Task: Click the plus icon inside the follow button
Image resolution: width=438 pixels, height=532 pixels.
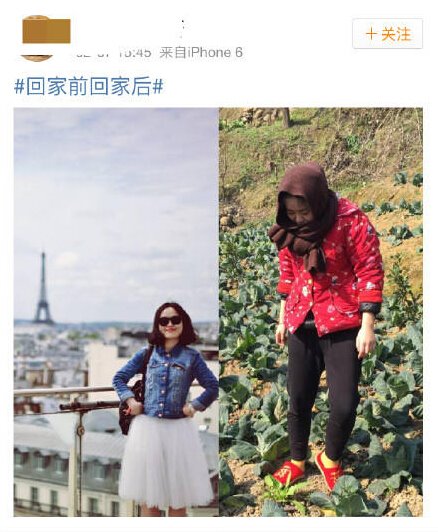Action: [372, 34]
